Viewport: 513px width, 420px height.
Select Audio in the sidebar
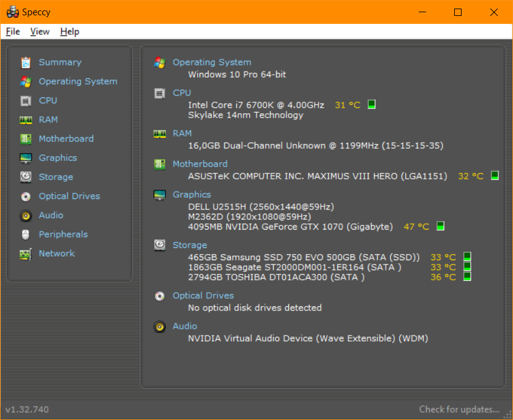pos(51,216)
